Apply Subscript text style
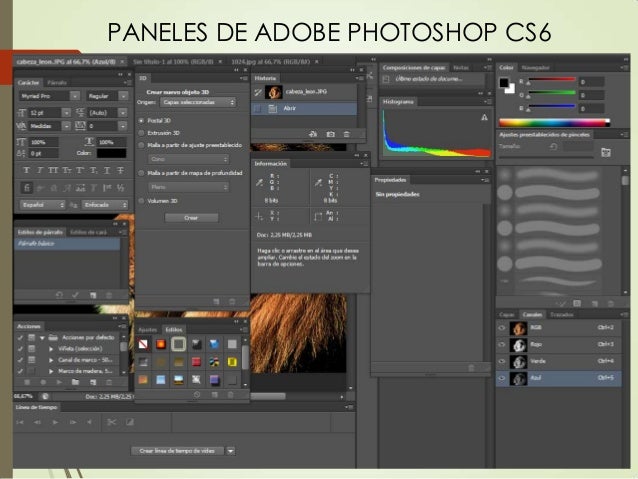Viewport: 638px width, 479px height. (94, 171)
